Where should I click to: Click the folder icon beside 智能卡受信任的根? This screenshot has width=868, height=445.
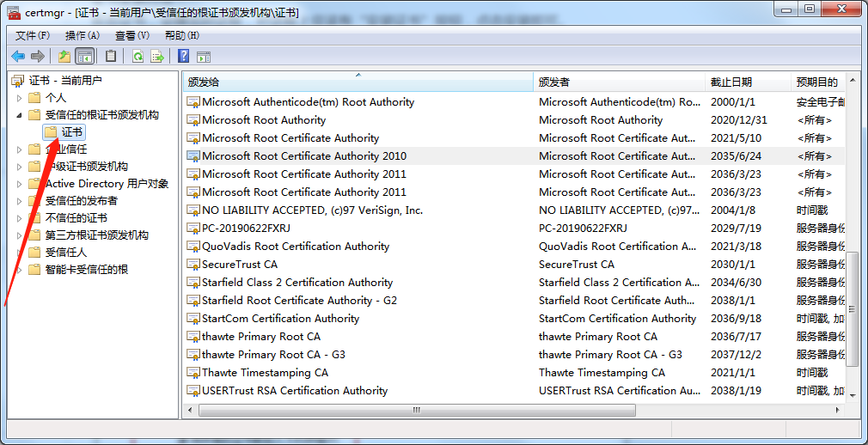point(35,270)
